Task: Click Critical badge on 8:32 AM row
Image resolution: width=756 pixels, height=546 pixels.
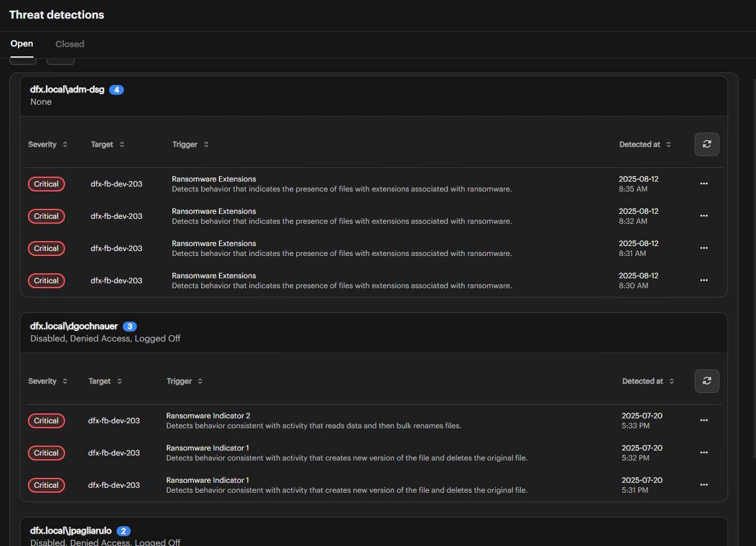Action: pyautogui.click(x=46, y=216)
